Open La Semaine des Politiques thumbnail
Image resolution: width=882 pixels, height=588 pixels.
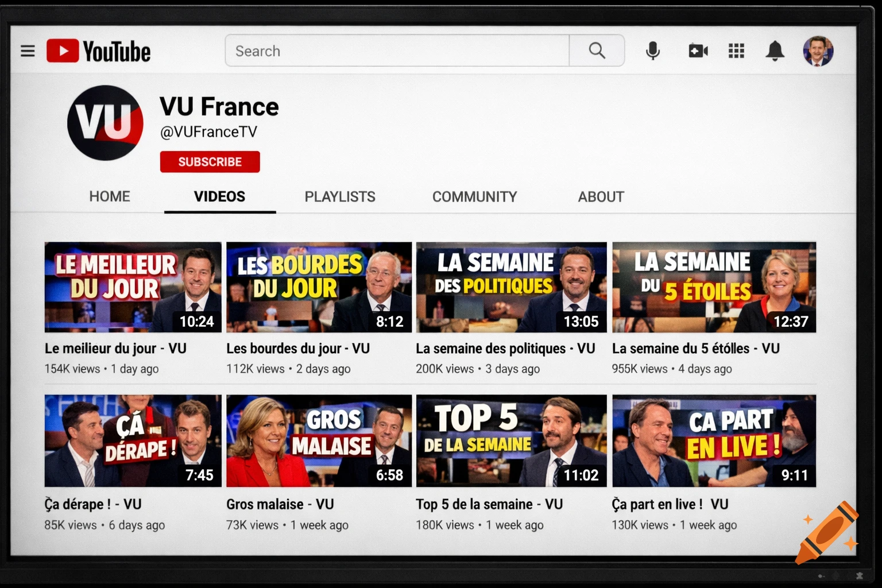[x=511, y=287]
